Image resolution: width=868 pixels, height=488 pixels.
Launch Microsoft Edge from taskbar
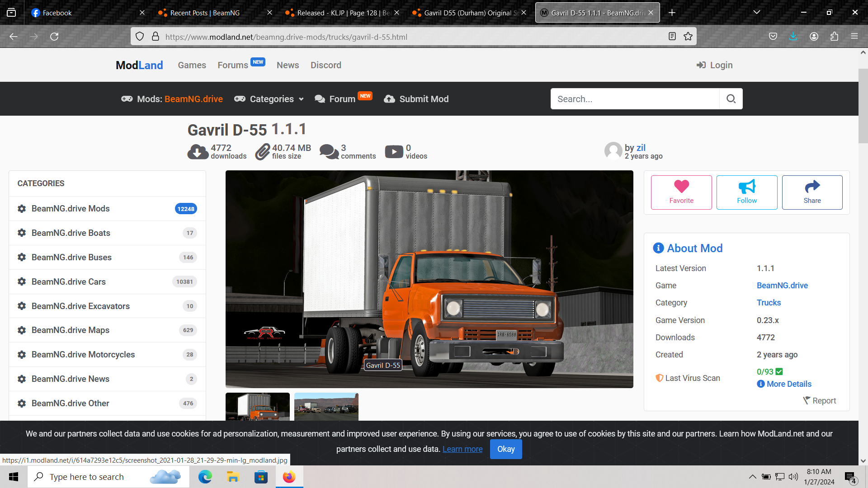(x=205, y=477)
